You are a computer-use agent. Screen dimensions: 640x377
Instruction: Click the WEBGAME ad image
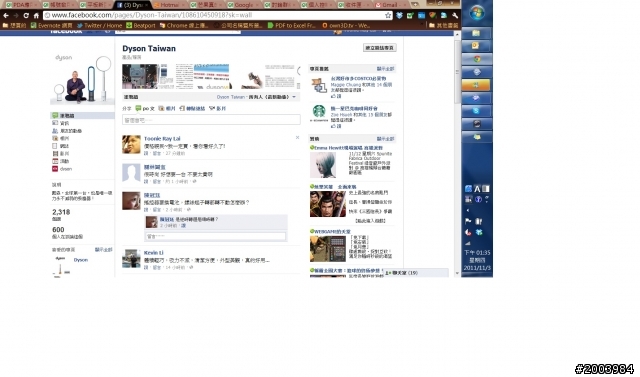[x=328, y=248]
